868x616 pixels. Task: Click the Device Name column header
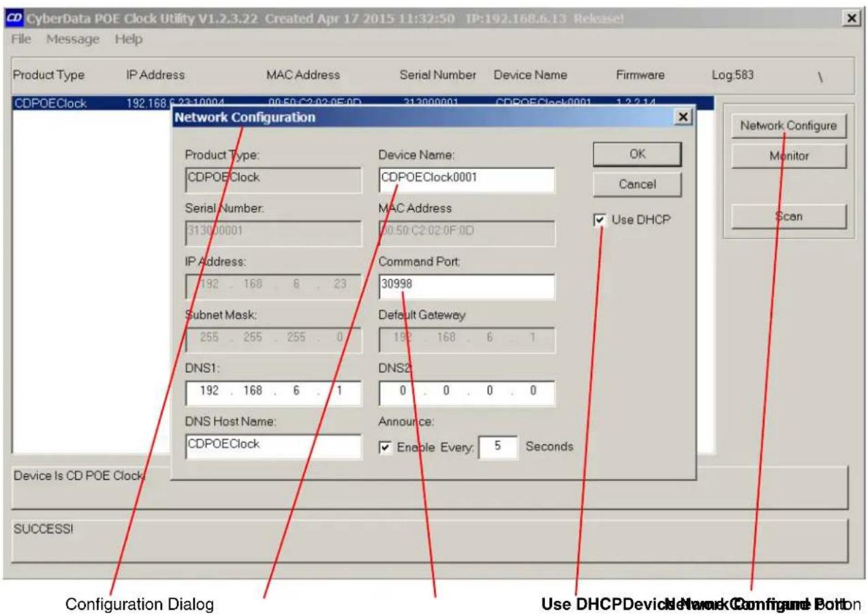click(531, 75)
